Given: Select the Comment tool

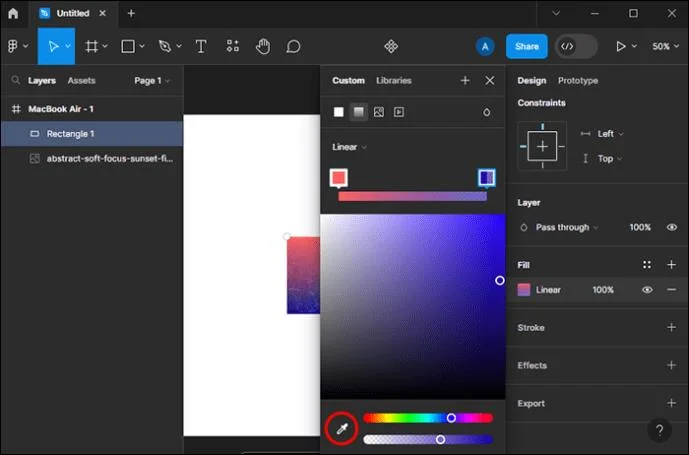Looking at the screenshot, I should pyautogui.click(x=293, y=46).
